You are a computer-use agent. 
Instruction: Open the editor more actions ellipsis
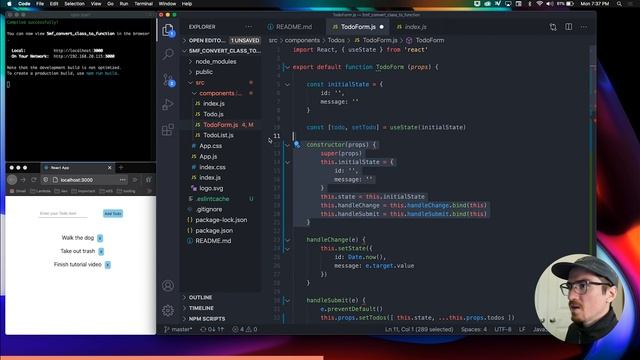(584, 27)
